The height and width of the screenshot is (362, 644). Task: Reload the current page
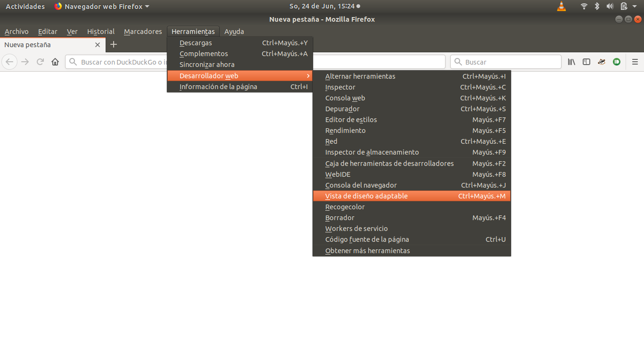pyautogui.click(x=41, y=62)
